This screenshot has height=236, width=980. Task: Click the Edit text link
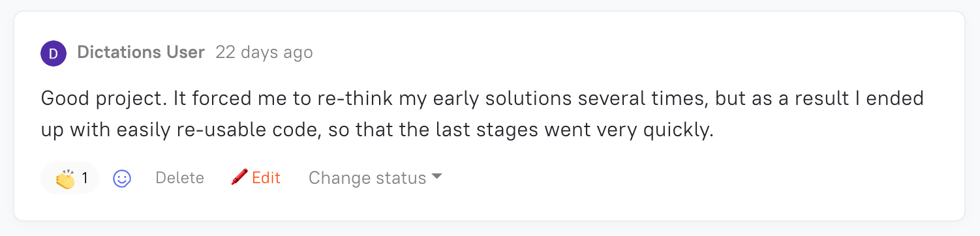coord(266,178)
